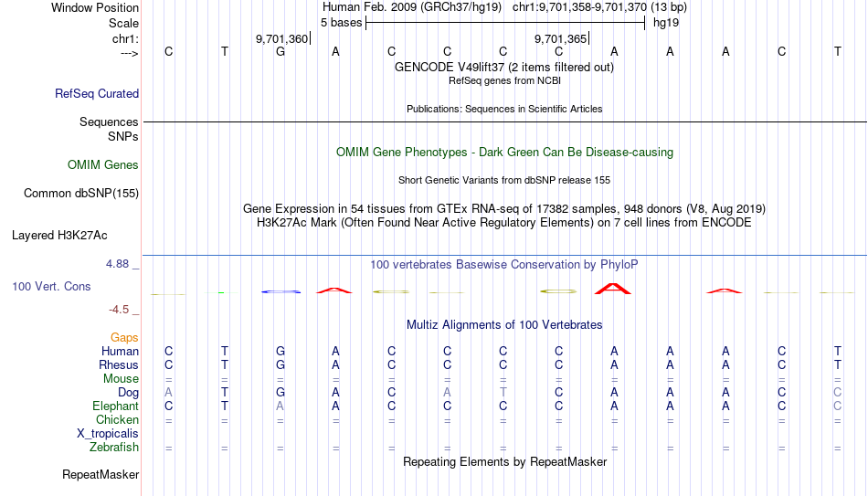Select the Rhesus species label

(x=119, y=364)
